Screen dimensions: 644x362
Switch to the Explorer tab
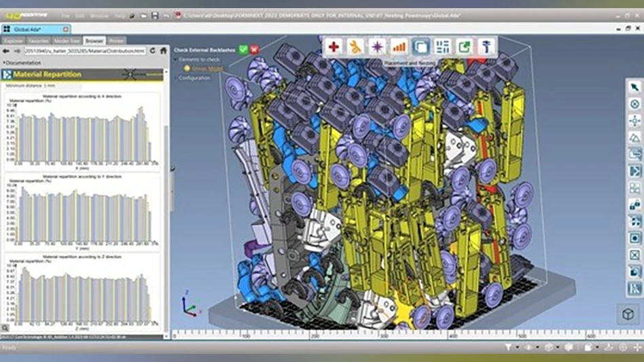pos(14,41)
